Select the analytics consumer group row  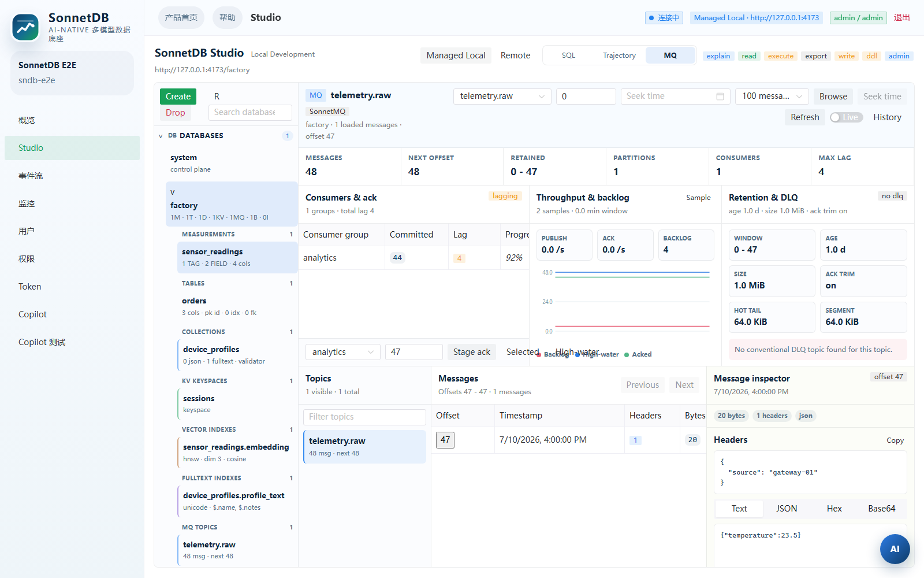point(413,258)
